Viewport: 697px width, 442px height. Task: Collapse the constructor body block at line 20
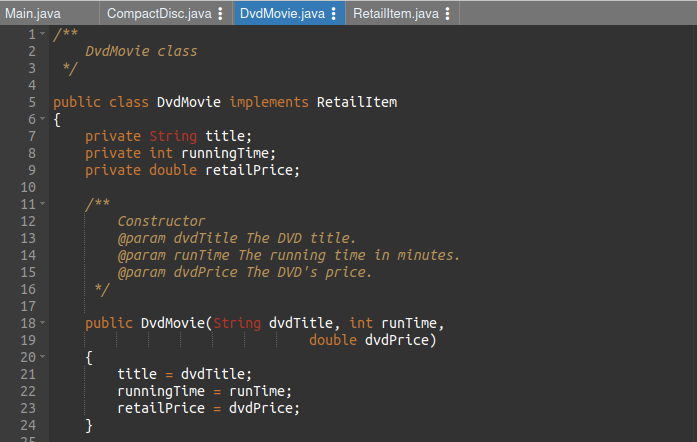point(42,357)
